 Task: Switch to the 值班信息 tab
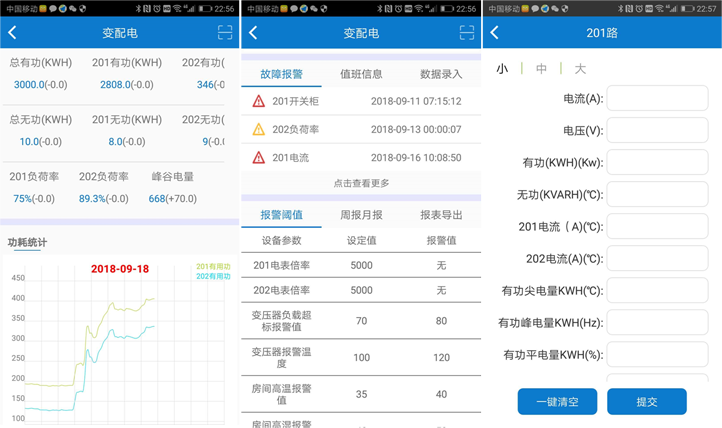coord(361,74)
